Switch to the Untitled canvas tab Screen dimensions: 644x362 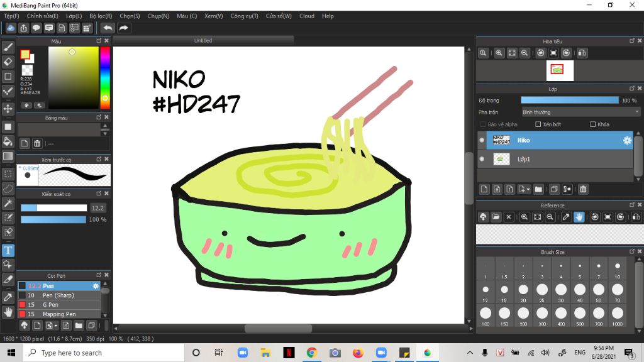(203, 41)
